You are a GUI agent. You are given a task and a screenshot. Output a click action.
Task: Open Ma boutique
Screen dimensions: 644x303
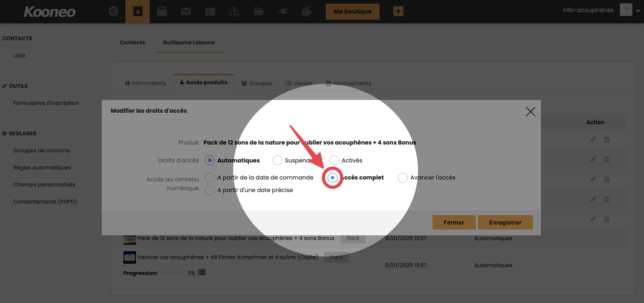coord(352,11)
